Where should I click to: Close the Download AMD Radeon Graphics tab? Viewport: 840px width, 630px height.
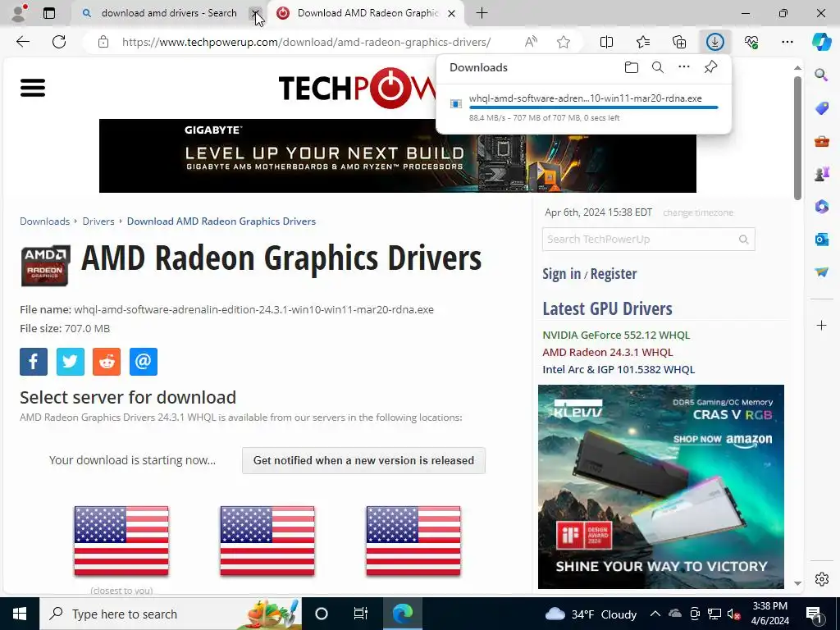click(452, 13)
